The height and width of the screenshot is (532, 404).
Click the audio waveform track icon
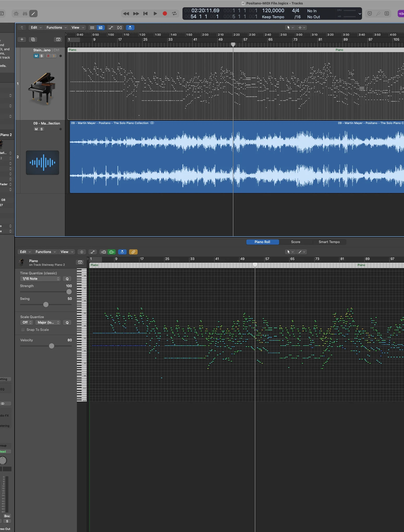42,163
